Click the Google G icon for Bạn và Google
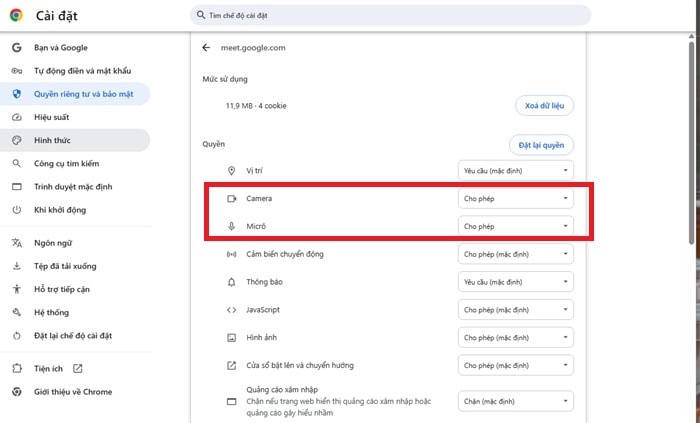 17,47
